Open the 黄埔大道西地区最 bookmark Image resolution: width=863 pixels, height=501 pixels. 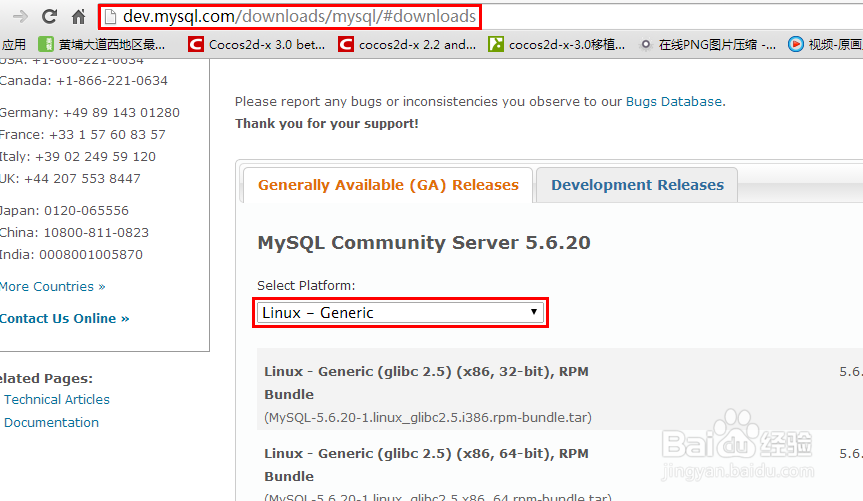pos(102,44)
